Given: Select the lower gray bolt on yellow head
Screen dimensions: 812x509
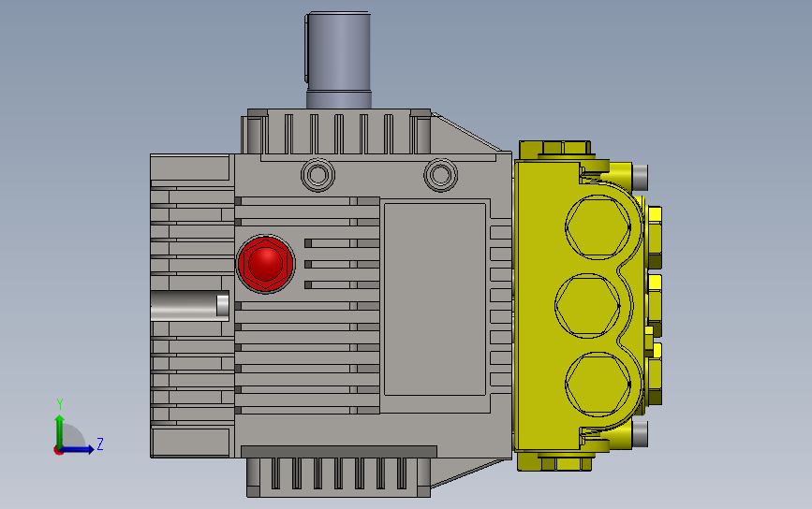Looking at the screenshot, I should 640,434.
